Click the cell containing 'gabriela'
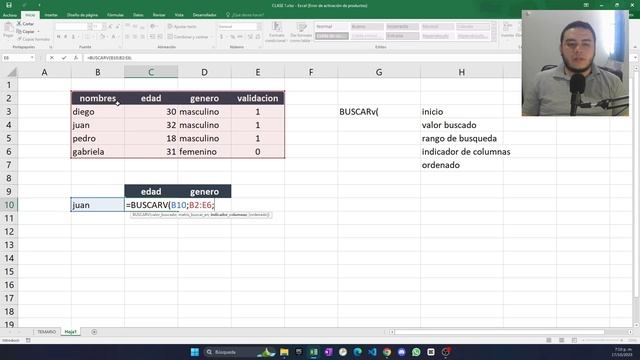Viewport: 640px width, 360px height. (98, 151)
